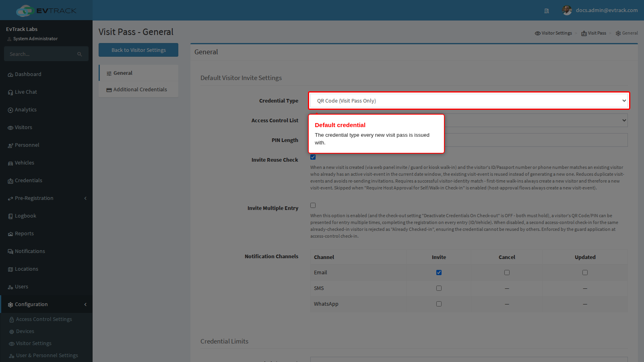Image resolution: width=644 pixels, height=362 pixels.
Task: Open User & Personnel Settings submenu item
Action: coord(46,356)
